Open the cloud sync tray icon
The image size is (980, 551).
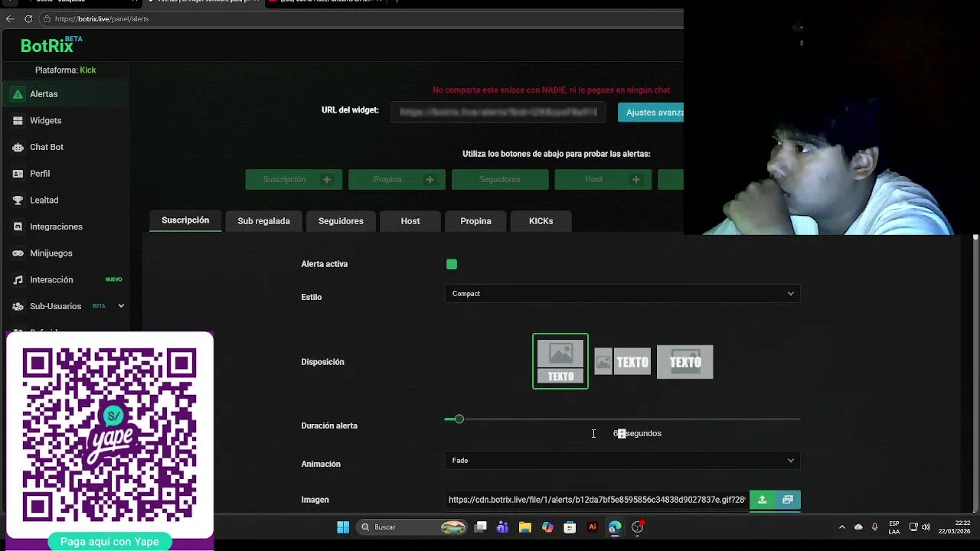[x=858, y=527]
